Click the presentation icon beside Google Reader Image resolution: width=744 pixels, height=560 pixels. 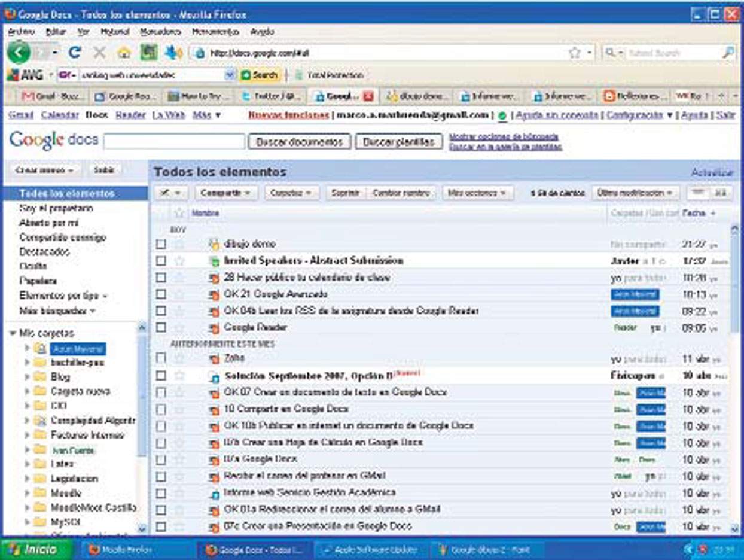[214, 328]
